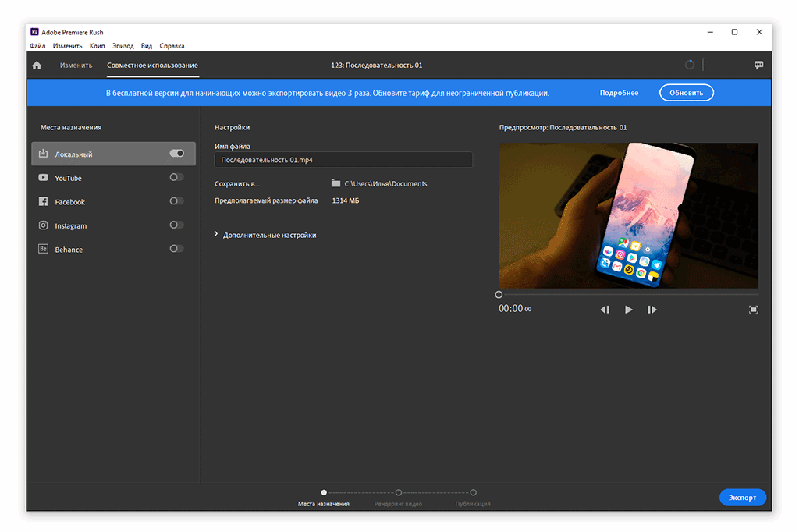Click the Экспорт button
This screenshot has height=532, width=799.
(742, 498)
